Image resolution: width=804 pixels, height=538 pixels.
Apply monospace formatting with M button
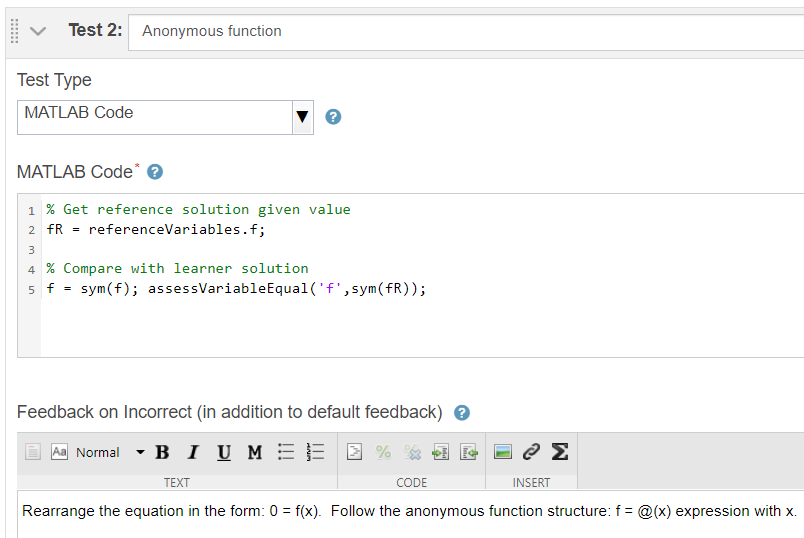255,452
